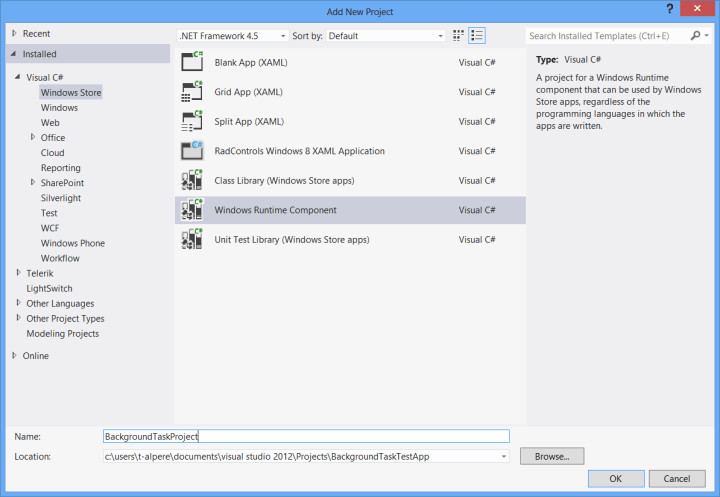This screenshot has height=497, width=720.
Task: Open the Location path dropdown
Action: [503, 456]
